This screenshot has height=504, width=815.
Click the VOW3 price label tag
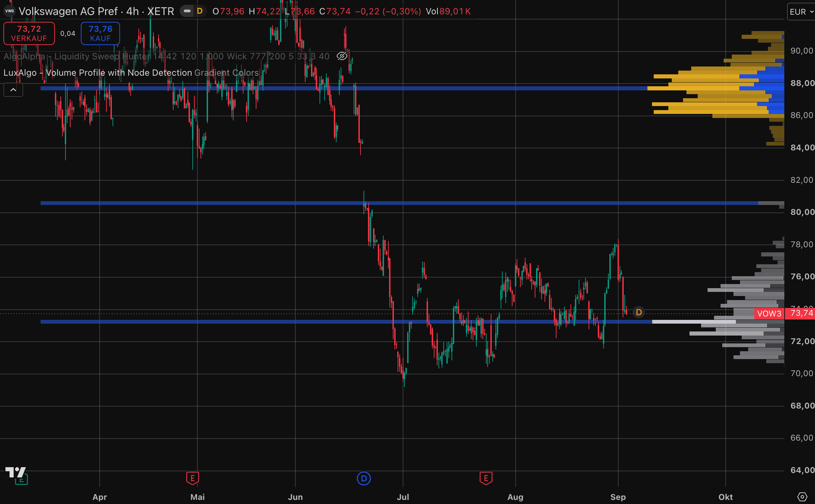(x=769, y=313)
